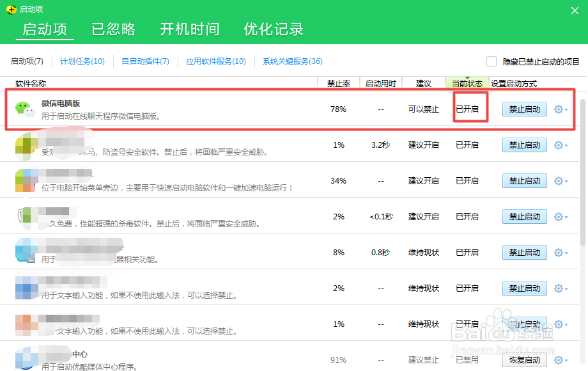588x371 pixels.
Task: View the 优化记录 tab
Action: click(274, 29)
